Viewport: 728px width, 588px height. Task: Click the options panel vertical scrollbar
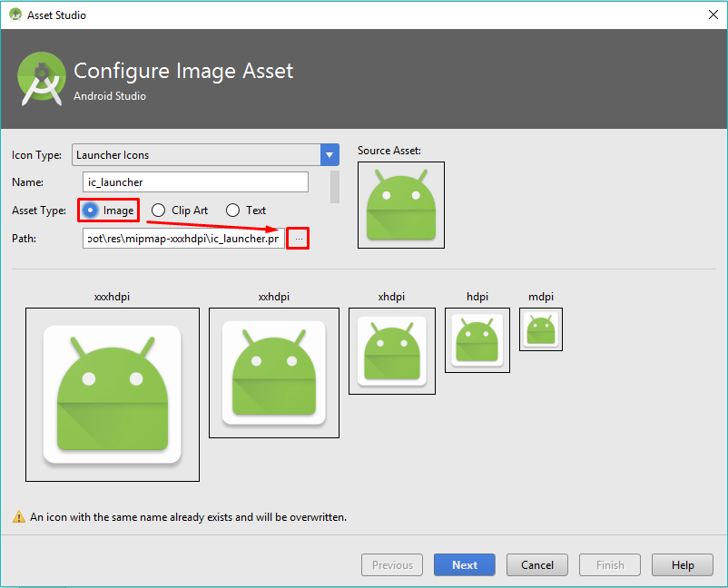pyautogui.click(x=335, y=187)
